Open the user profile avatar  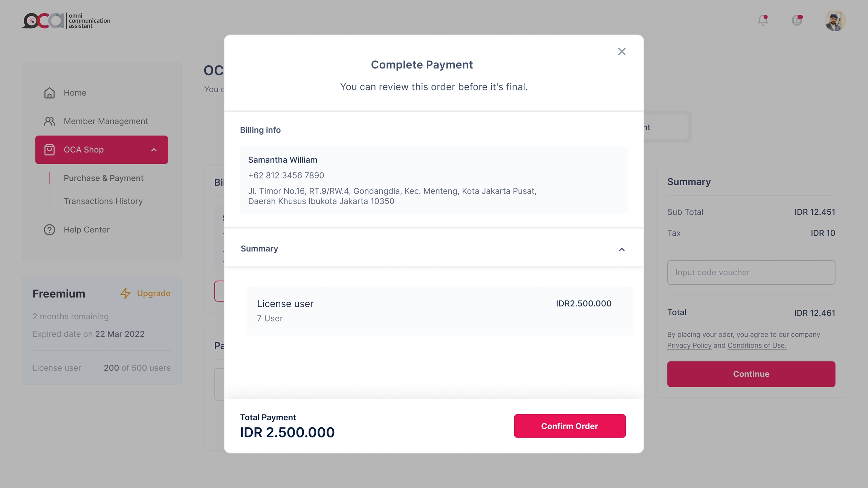tap(835, 21)
